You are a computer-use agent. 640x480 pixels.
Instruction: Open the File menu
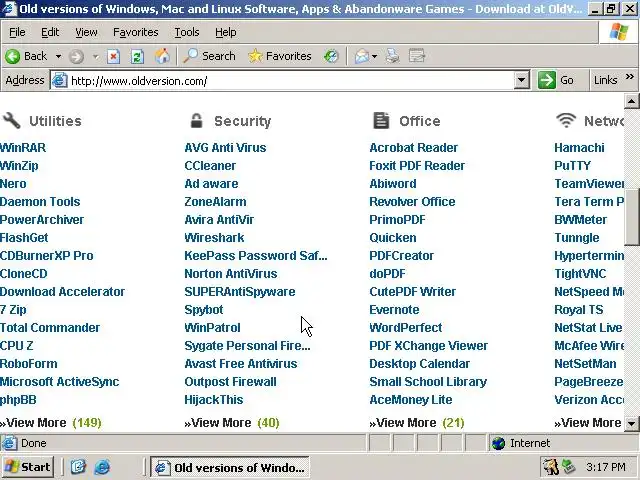[17, 32]
